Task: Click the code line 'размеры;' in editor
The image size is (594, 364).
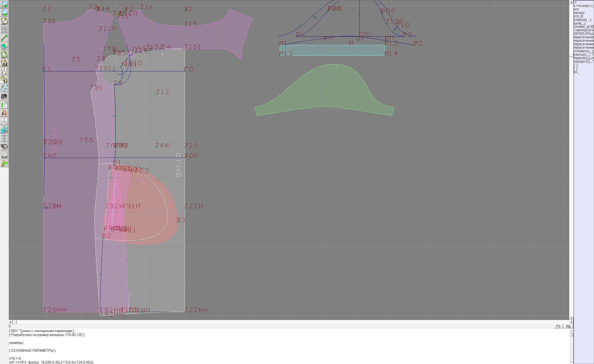Action: (x=16, y=343)
